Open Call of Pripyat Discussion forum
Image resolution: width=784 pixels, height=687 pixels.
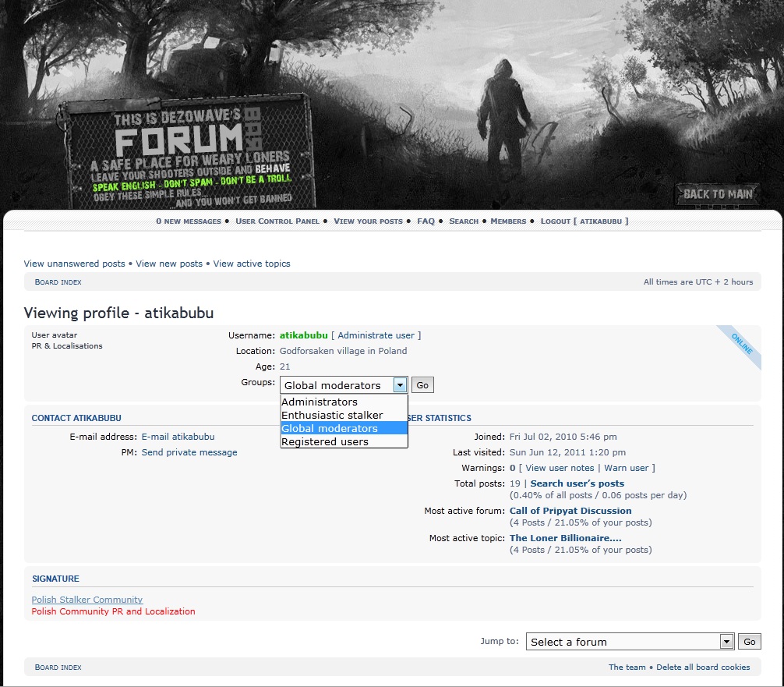(570, 511)
